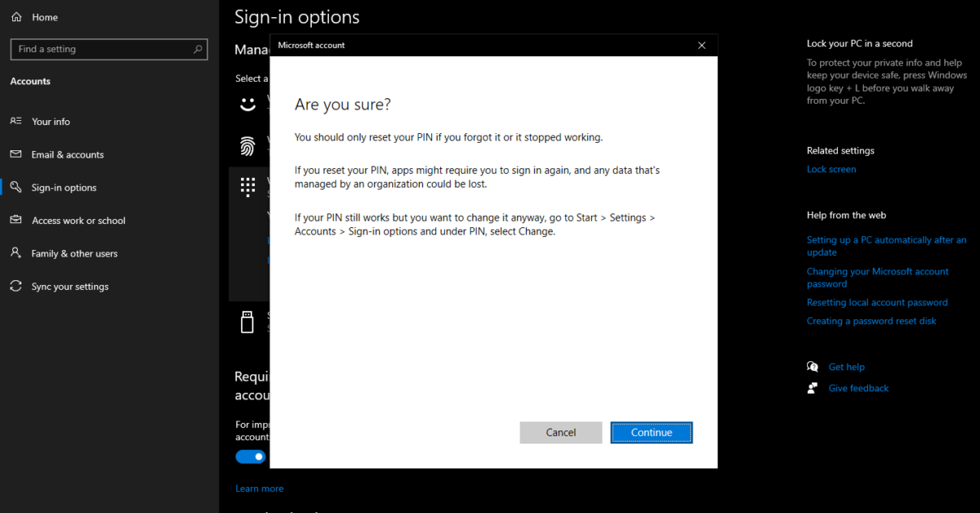
Task: Select the Email & accounts icon
Action: tap(17, 154)
